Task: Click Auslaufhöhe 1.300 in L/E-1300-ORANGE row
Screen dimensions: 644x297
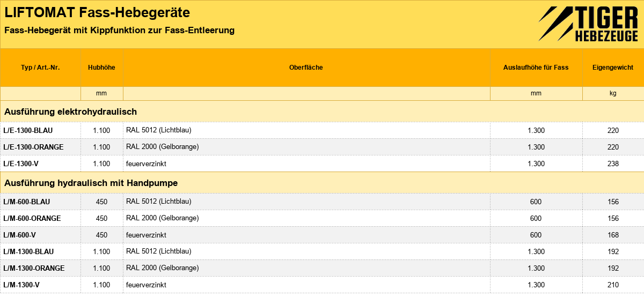Action: click(x=536, y=147)
